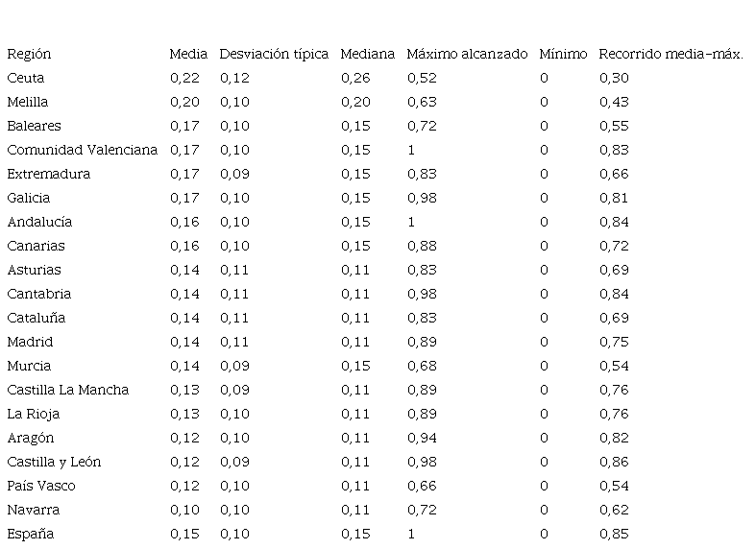The image size is (756, 549).
Task: Select Ceuta's mediana value 0,26
Action: (355, 79)
